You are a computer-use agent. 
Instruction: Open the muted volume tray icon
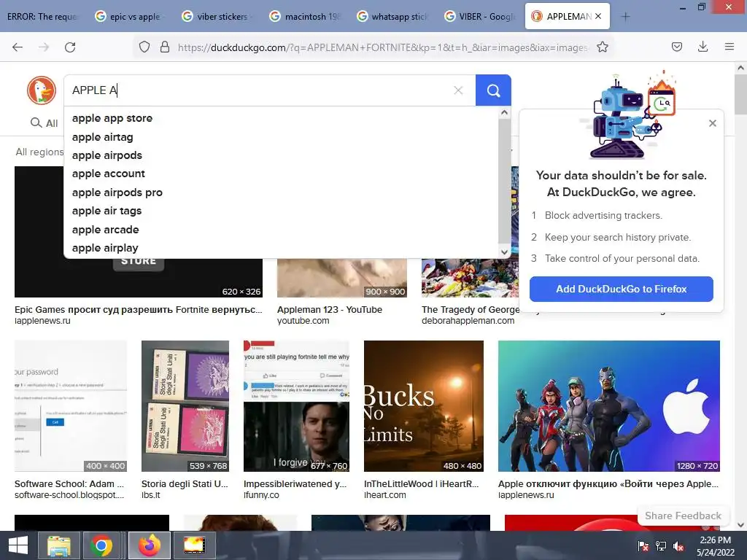678,546
